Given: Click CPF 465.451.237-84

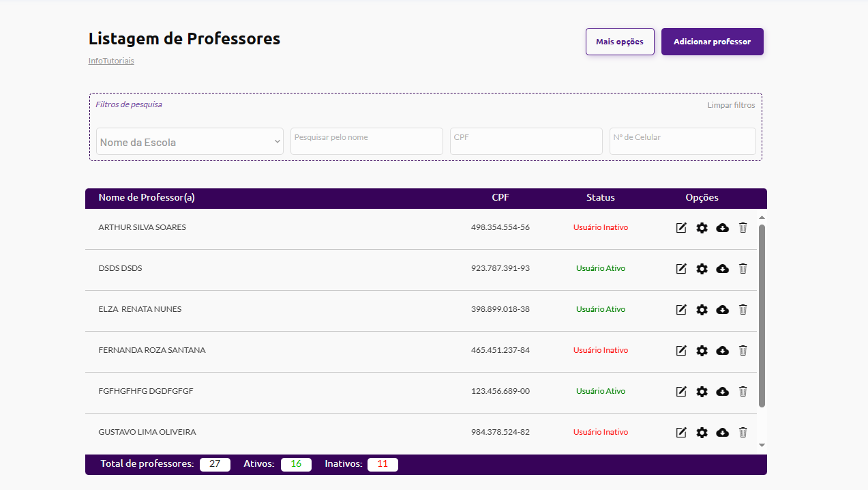Looking at the screenshot, I should 500,350.
